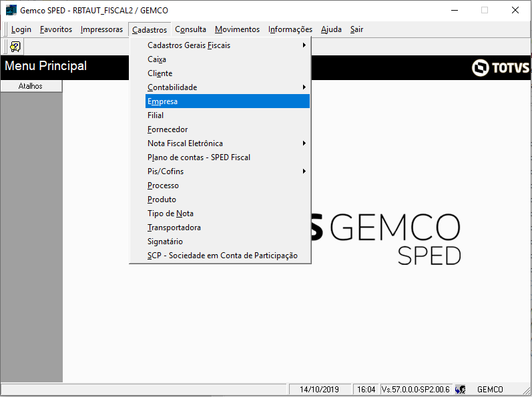Open the Movimentos menu
The width and height of the screenshot is (532, 397).
click(237, 29)
